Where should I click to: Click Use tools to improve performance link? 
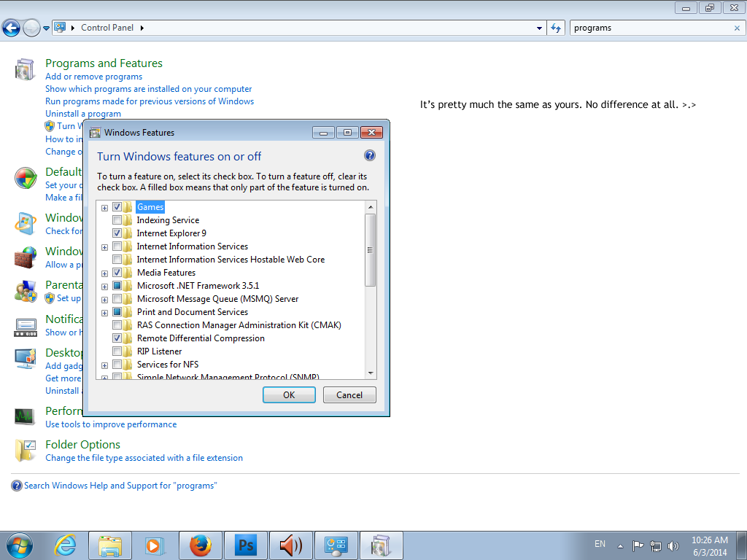(111, 424)
